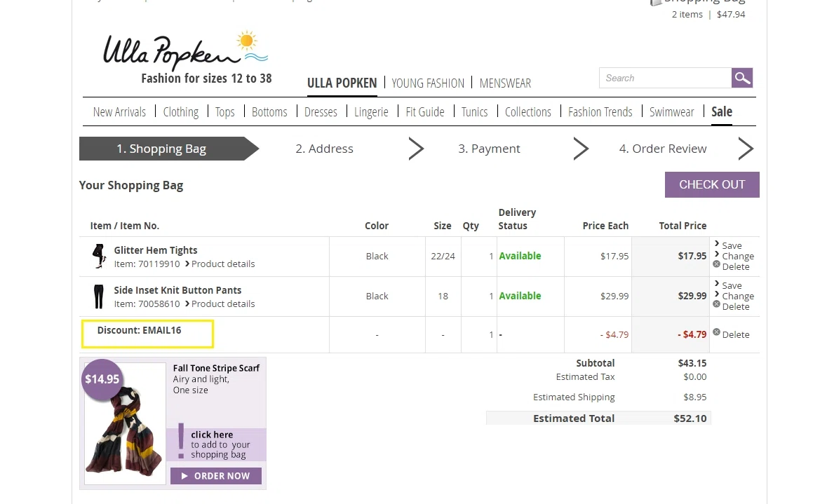This screenshot has width=820, height=504.
Task: Click the magnifier search button
Action: tap(741, 78)
